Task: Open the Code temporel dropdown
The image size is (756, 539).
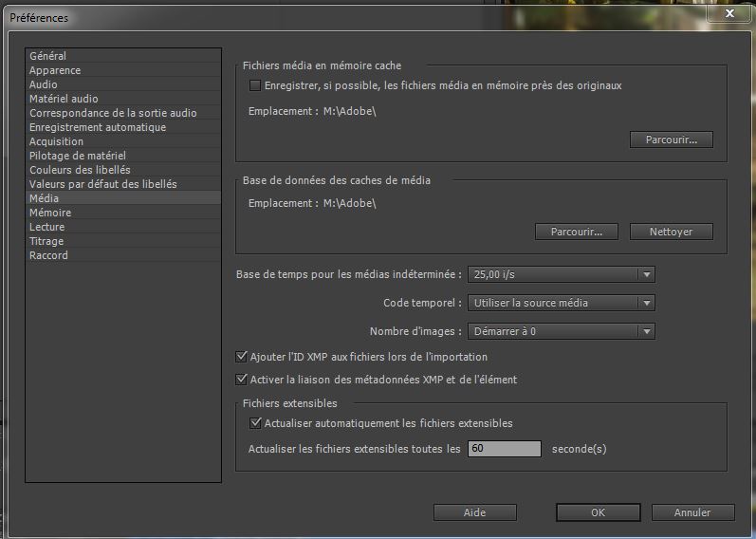Action: click(562, 303)
